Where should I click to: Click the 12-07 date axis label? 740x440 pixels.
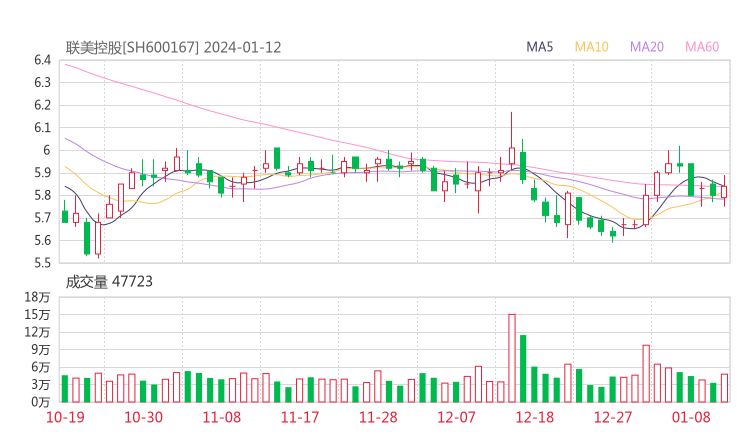tap(456, 417)
